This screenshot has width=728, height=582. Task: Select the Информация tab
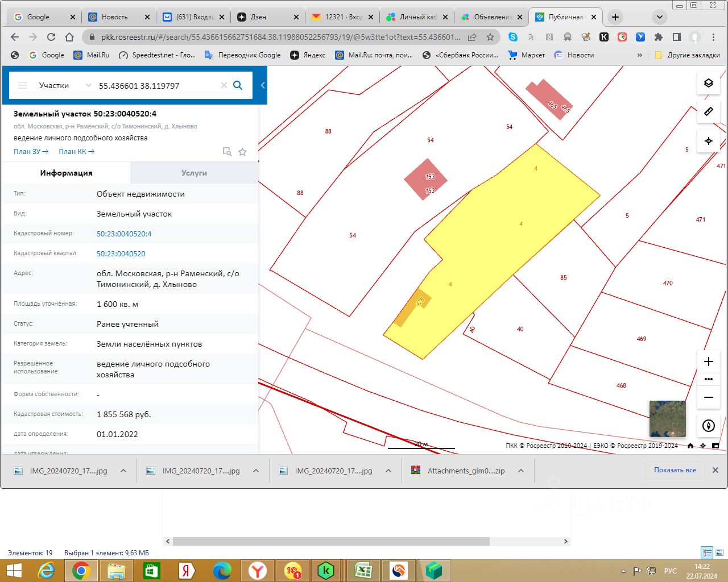66,173
